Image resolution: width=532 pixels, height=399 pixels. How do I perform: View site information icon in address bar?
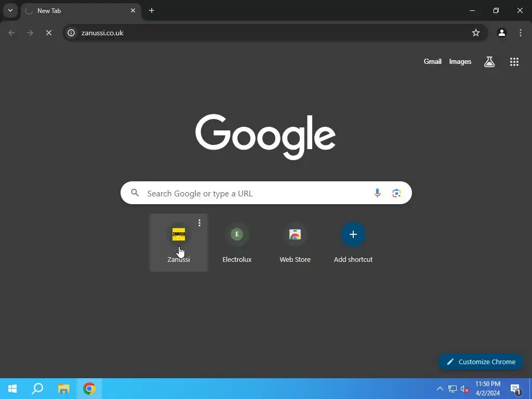[71, 33]
